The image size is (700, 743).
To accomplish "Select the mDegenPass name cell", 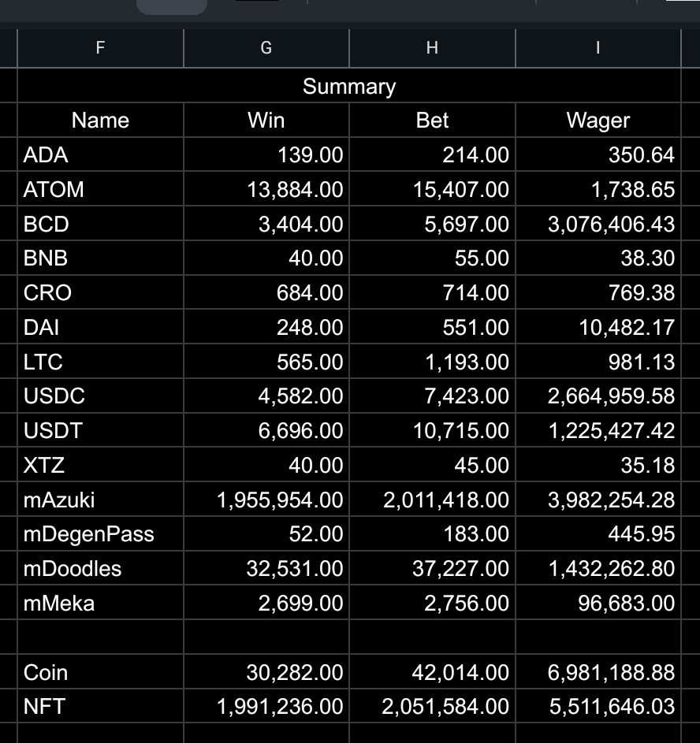I will pos(100,533).
